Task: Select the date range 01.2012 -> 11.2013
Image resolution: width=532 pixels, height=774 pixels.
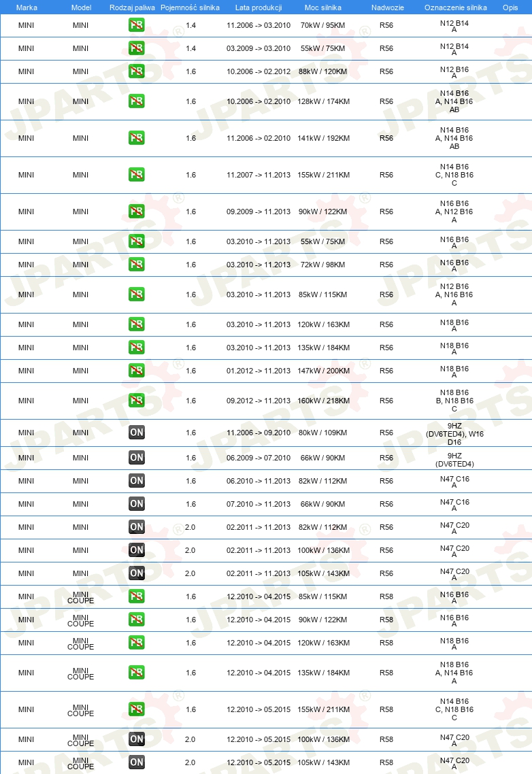Action: (x=259, y=371)
